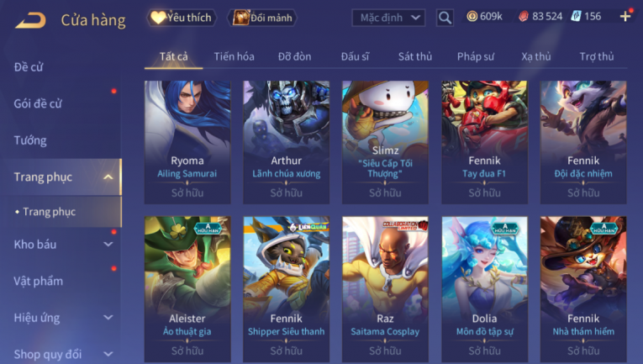Switch to the Pháp sư tab
This screenshot has width=643, height=364.
(475, 56)
